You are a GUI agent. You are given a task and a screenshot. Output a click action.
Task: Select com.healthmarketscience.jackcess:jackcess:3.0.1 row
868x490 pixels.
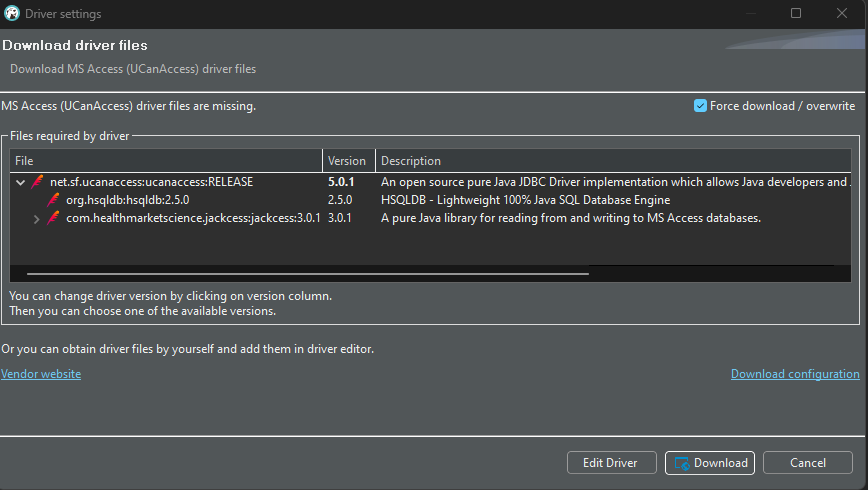click(x=431, y=218)
